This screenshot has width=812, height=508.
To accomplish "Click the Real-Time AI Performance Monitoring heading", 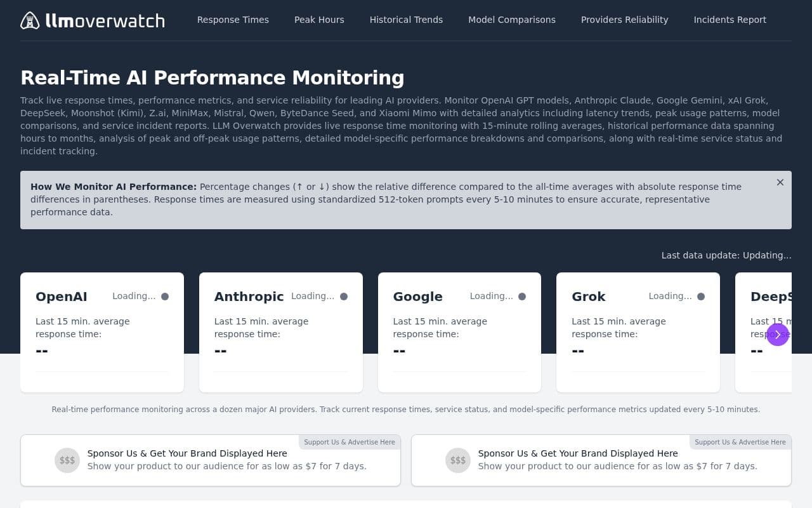I will click(213, 77).
